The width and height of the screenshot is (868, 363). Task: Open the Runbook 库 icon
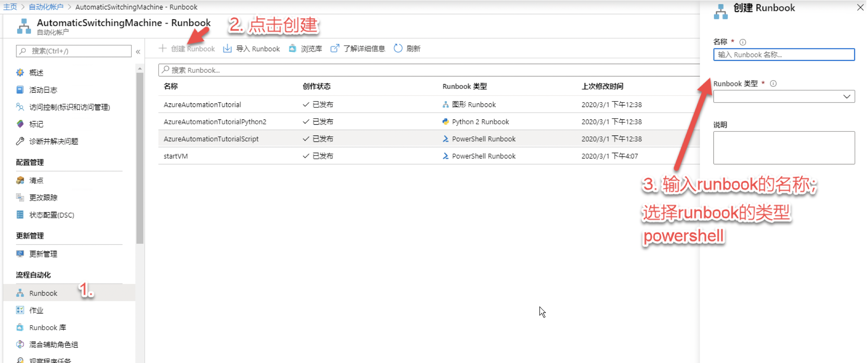(x=20, y=328)
